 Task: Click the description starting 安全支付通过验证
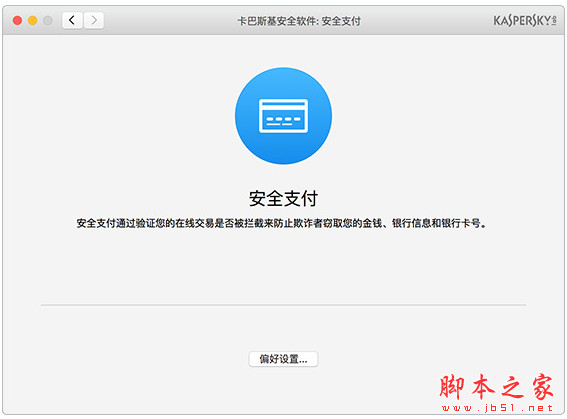pos(282,223)
